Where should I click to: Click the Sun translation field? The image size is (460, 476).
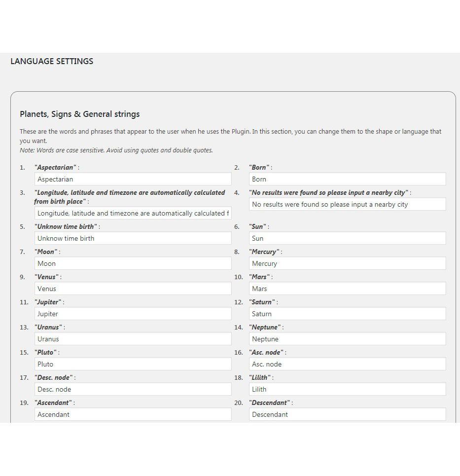tap(347, 238)
